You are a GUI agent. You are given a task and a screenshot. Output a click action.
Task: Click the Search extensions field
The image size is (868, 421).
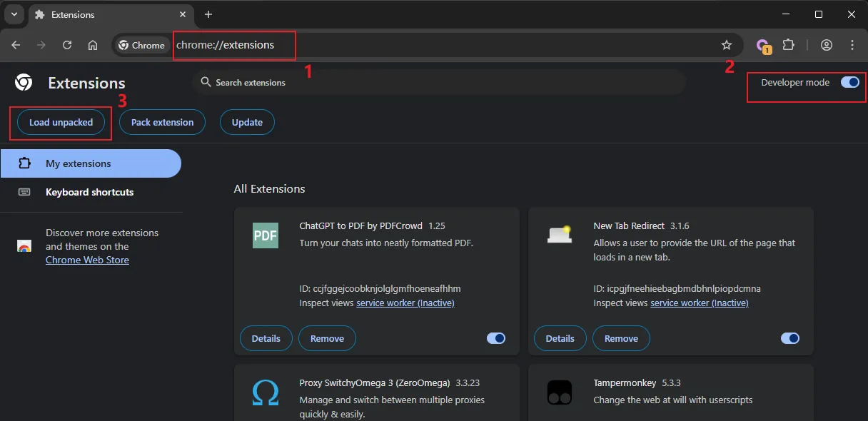point(438,82)
